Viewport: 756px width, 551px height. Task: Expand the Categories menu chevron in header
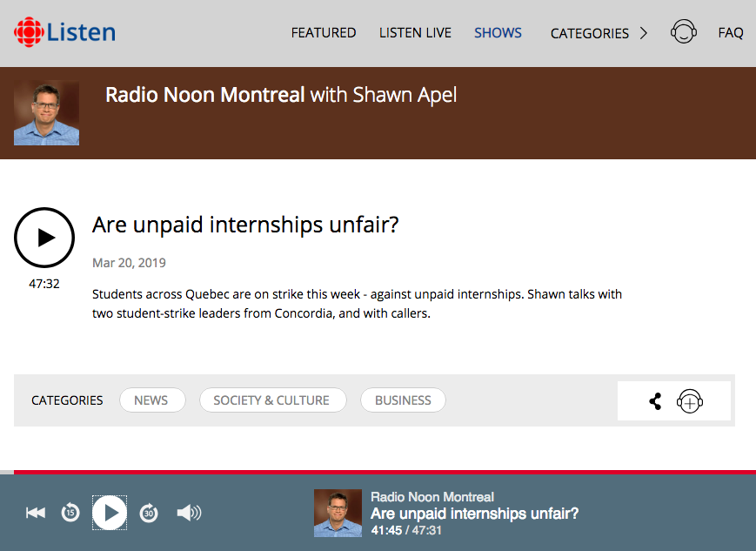pyautogui.click(x=644, y=33)
